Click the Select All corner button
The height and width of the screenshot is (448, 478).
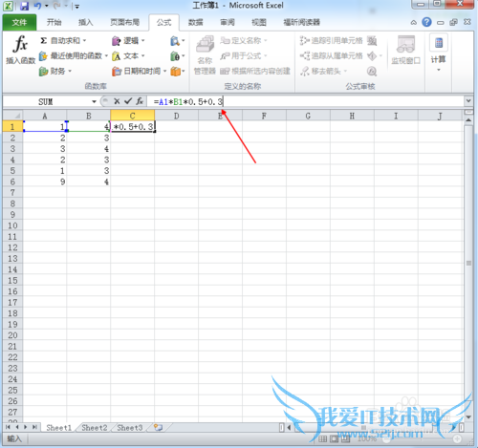12,116
